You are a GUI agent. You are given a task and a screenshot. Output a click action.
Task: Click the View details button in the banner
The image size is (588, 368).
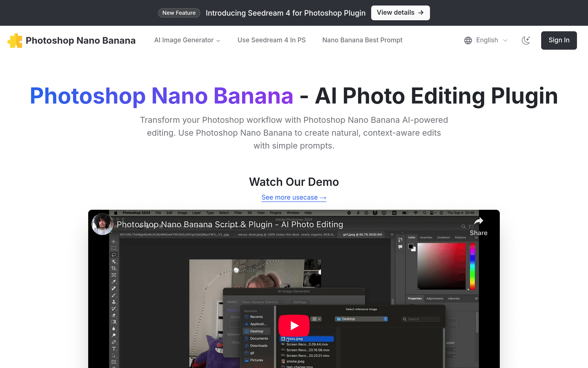400,13
